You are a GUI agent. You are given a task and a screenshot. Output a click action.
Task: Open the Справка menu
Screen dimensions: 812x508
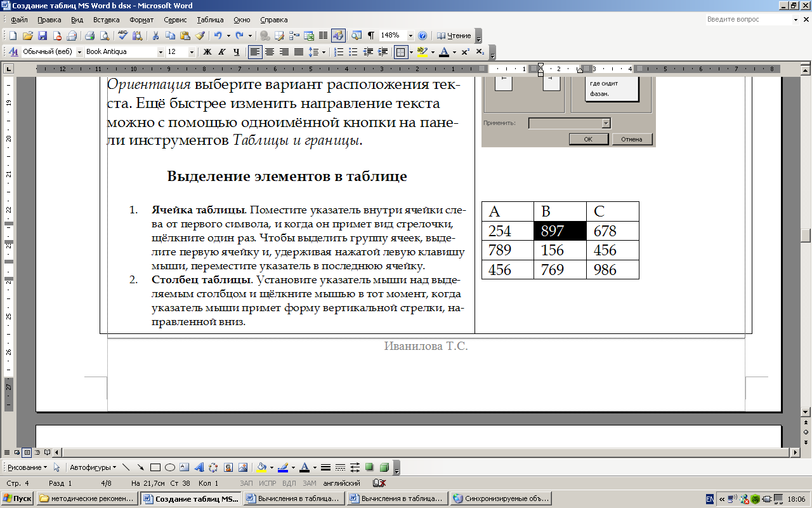pyautogui.click(x=274, y=20)
